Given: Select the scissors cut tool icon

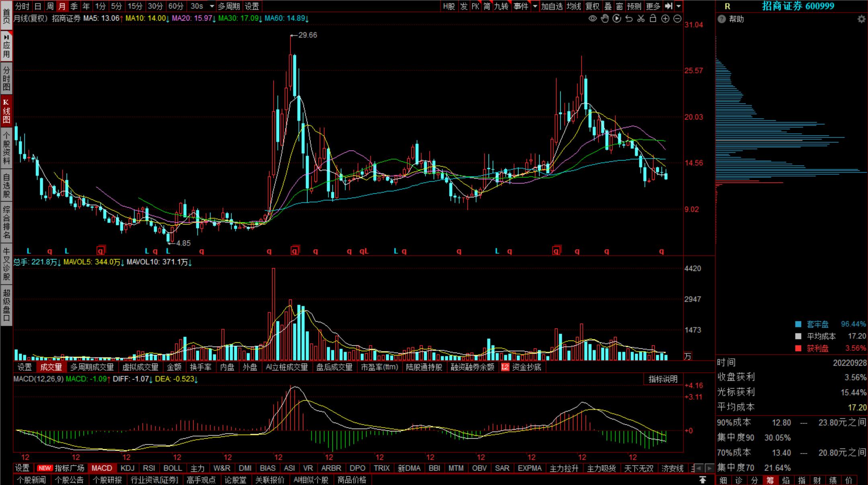Looking at the screenshot, I should pyautogui.click(x=641, y=18).
